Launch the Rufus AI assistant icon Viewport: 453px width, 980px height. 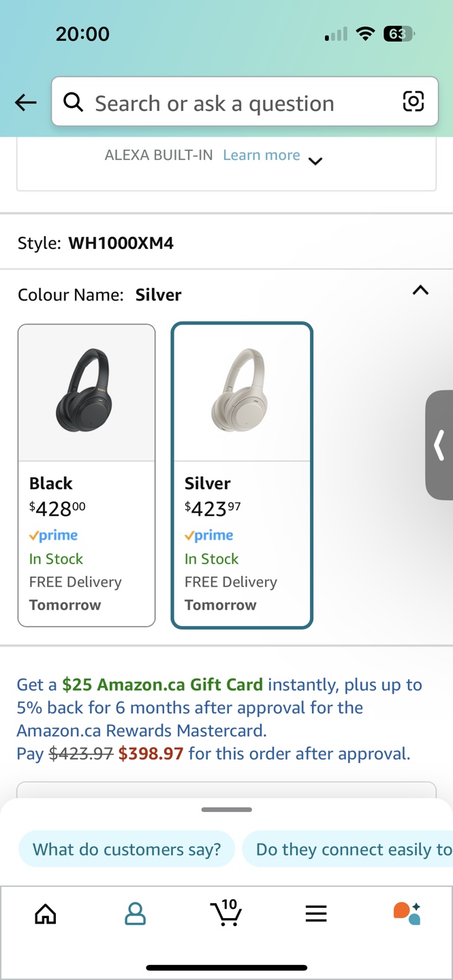(407, 913)
